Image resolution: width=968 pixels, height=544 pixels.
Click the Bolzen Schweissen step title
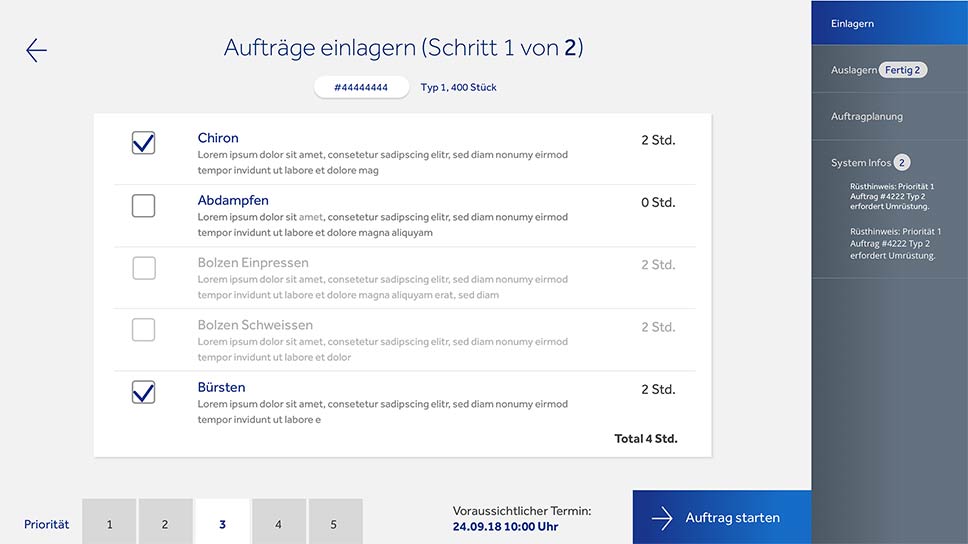[x=255, y=325]
